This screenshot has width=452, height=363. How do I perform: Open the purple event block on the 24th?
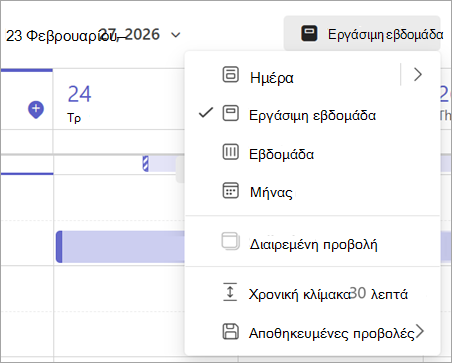[x=120, y=247]
